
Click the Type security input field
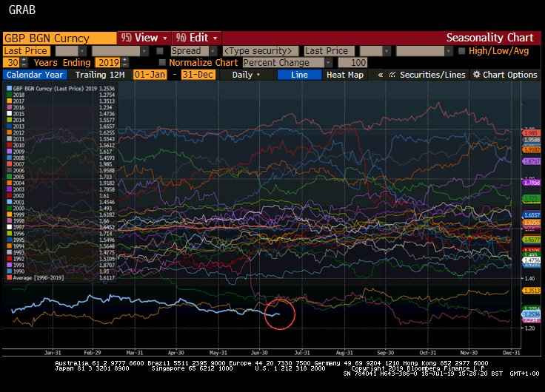261,51
